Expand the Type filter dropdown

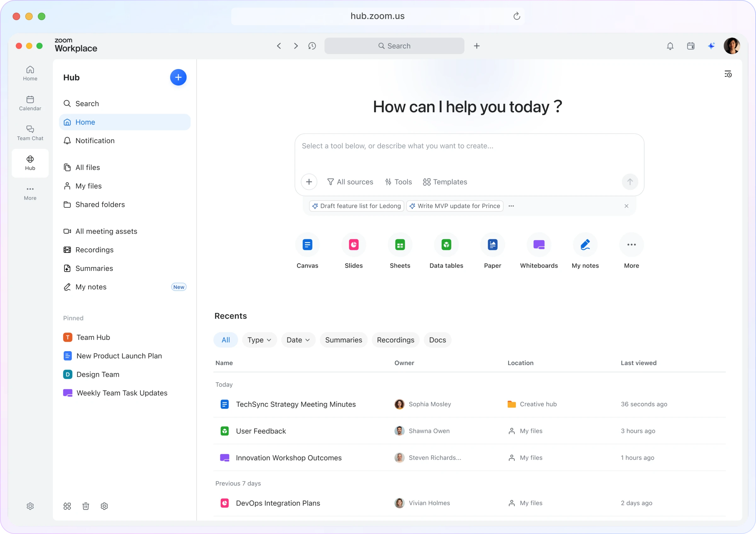tap(259, 340)
